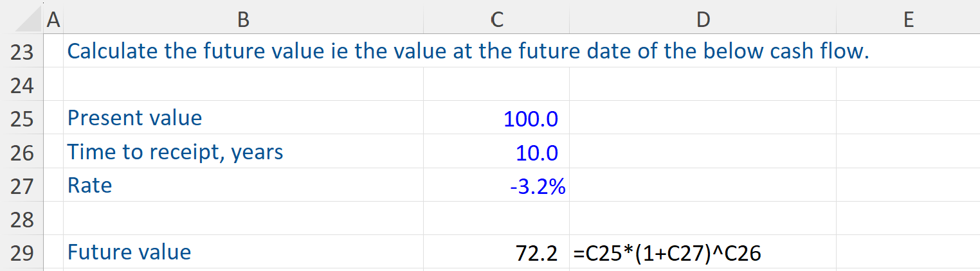Select column B header

pos(243,21)
